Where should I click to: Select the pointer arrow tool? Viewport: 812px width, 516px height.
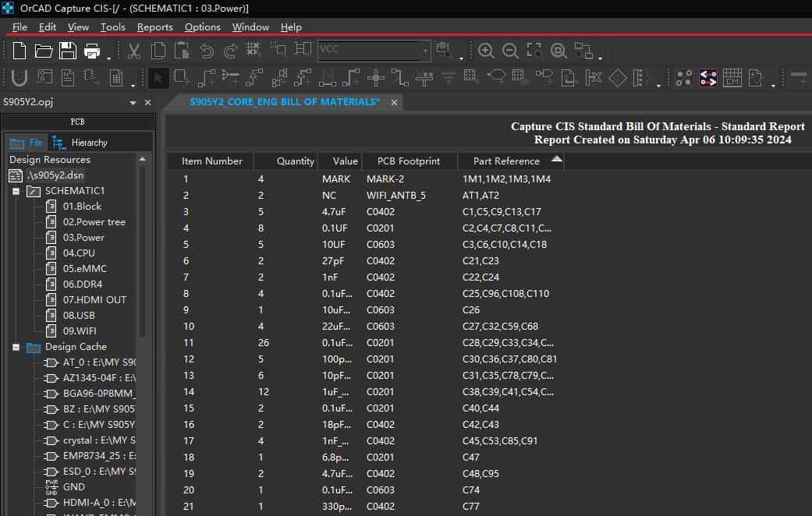point(158,78)
